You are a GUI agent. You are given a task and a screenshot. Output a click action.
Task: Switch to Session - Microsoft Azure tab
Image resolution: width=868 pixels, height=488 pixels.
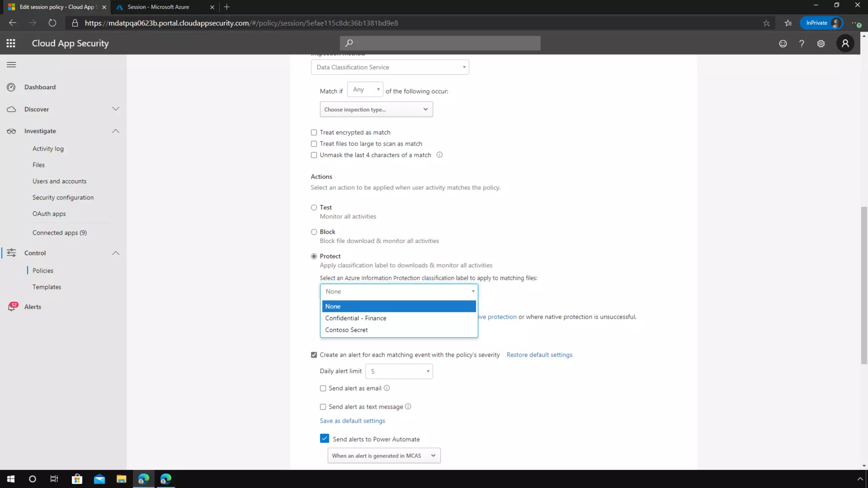coord(159,7)
